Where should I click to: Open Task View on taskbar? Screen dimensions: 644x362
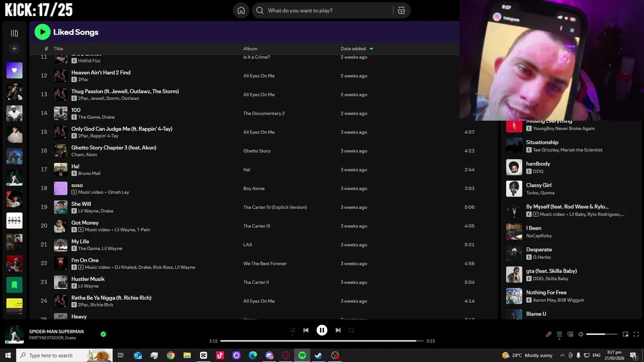click(121, 355)
